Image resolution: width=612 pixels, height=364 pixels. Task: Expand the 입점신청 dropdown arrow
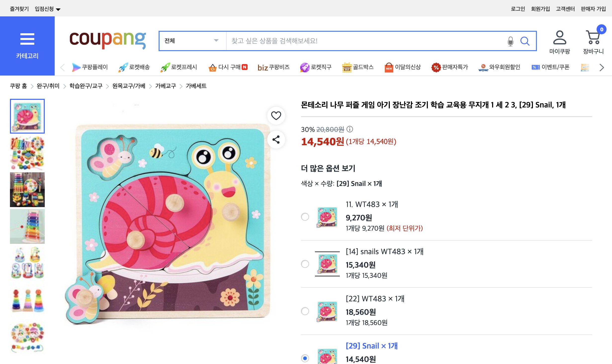(59, 8)
